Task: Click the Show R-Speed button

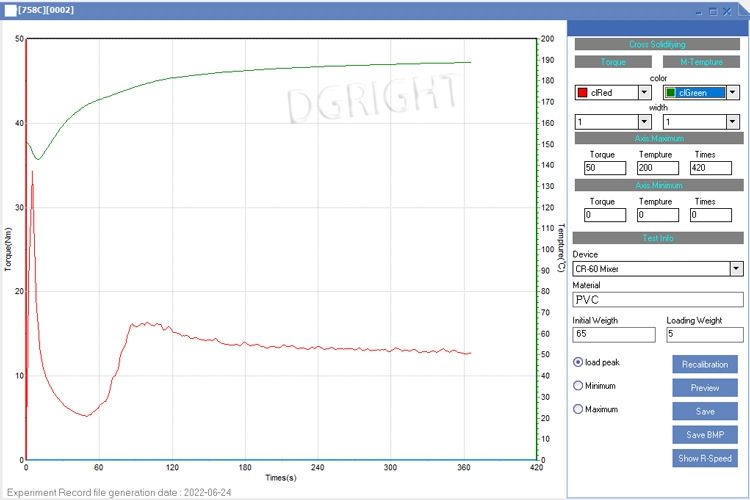Action: coord(705,458)
